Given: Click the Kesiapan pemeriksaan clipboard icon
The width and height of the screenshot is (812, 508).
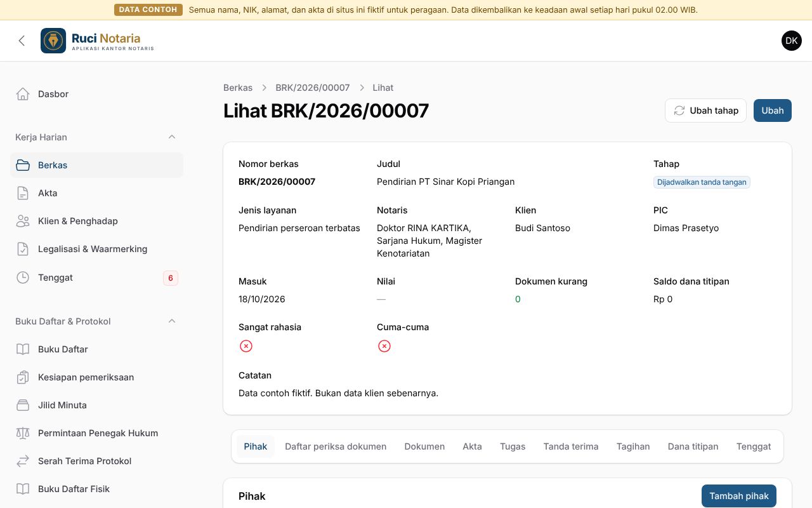Looking at the screenshot, I should coord(23,377).
